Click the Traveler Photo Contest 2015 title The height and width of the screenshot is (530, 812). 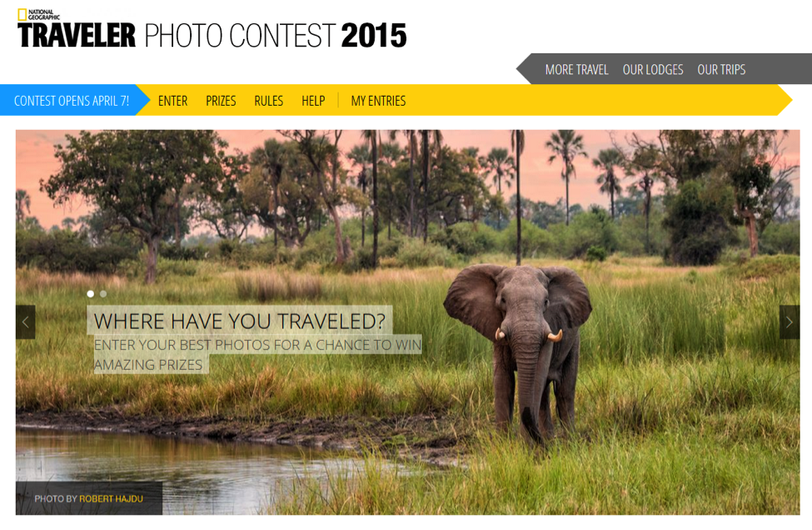click(212, 35)
